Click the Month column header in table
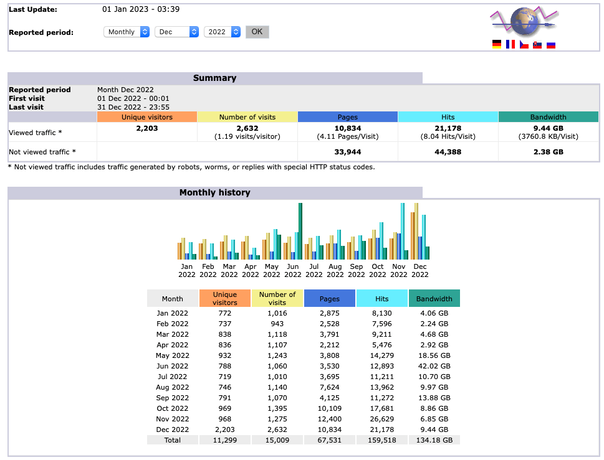The image size is (604, 460). click(172, 299)
